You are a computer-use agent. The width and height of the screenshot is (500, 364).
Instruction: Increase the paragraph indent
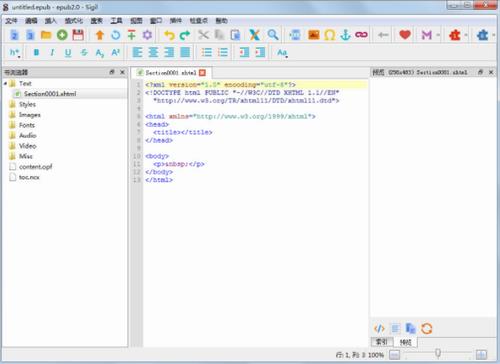click(x=260, y=52)
